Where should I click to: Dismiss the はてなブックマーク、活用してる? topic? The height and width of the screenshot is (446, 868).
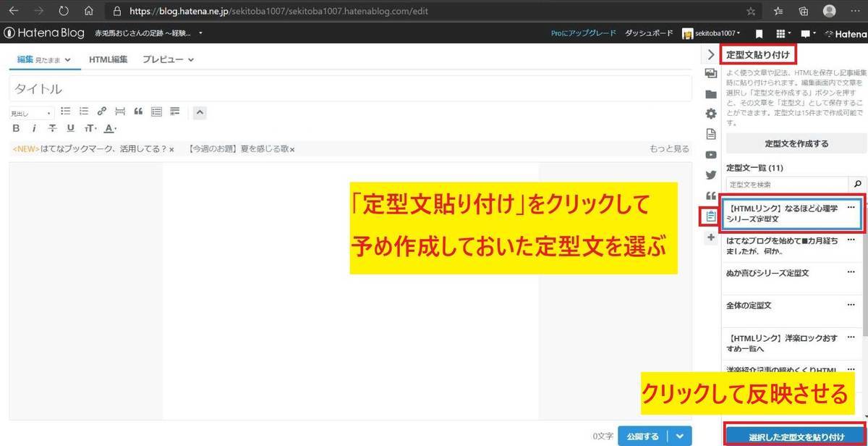click(x=171, y=149)
